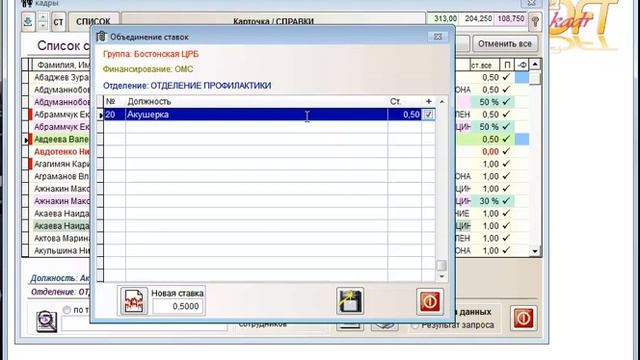Image resolution: width=640 pixels, height=360 pixels.
Task: Toggle the checkmark in Авдотенко row showing 0,00
Action: pyautogui.click(x=507, y=151)
